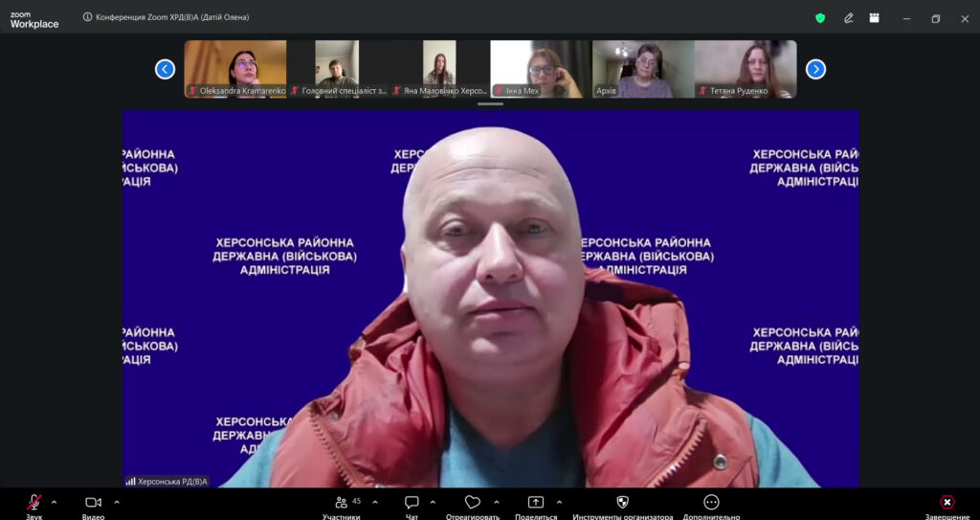Unmute the microphone via Звук button
The width and height of the screenshot is (980, 520).
point(33,505)
